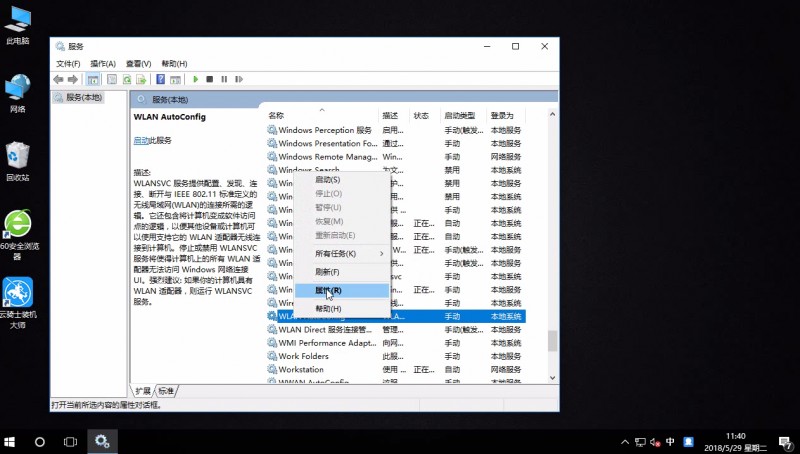Screen dimensions: 800x454
Task: Select the Windows Remote Manag... row
Action: point(396,157)
